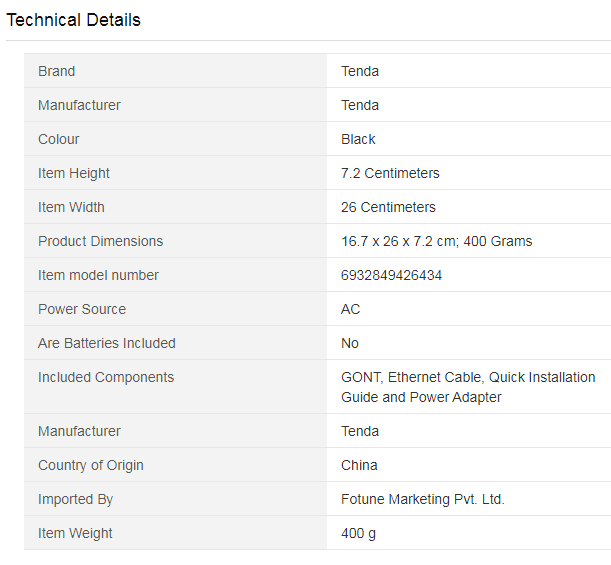Click the Item model number label

[98, 275]
